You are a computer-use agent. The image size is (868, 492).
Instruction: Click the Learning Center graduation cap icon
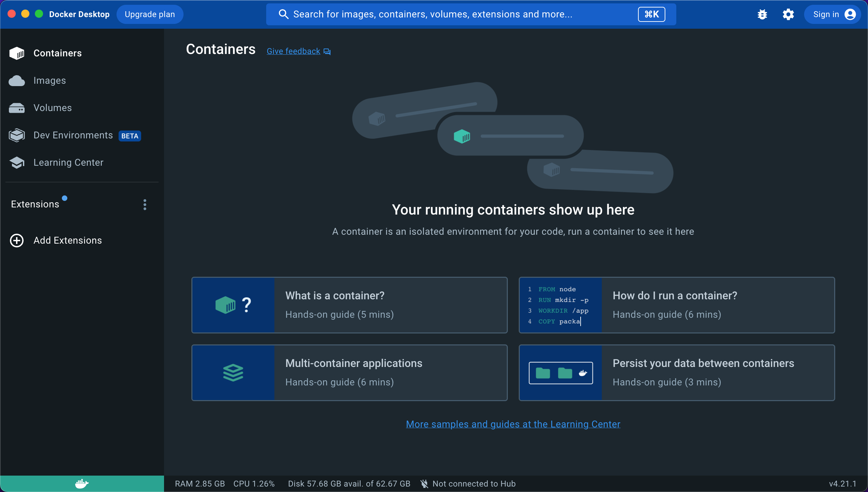17,163
